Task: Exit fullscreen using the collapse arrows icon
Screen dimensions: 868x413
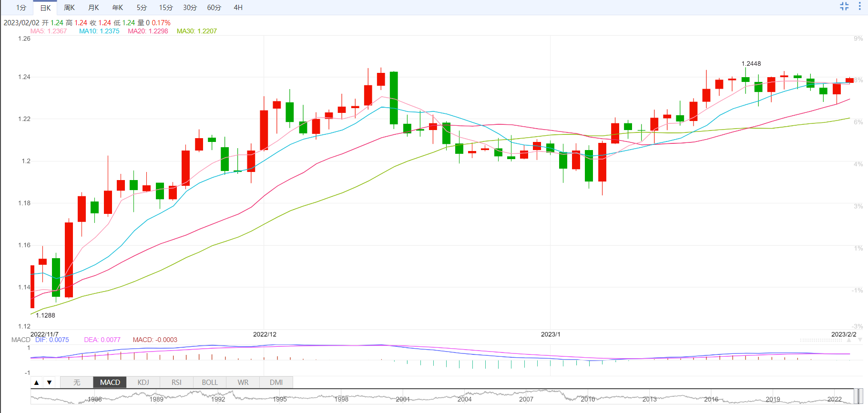Action: click(844, 6)
